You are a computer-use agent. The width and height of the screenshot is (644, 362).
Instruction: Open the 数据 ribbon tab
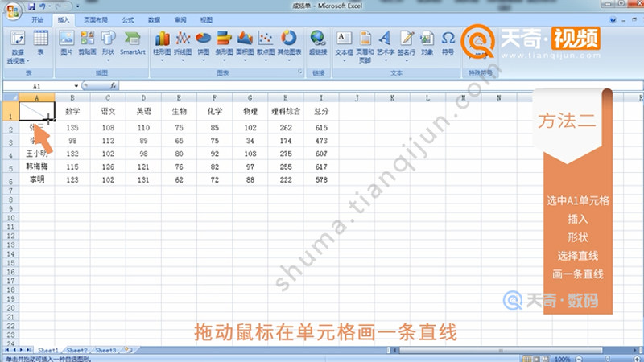pyautogui.click(x=154, y=19)
